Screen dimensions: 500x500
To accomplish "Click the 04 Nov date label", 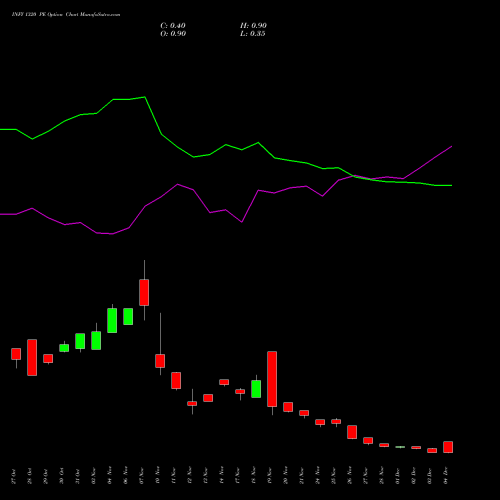I will [110, 475].
